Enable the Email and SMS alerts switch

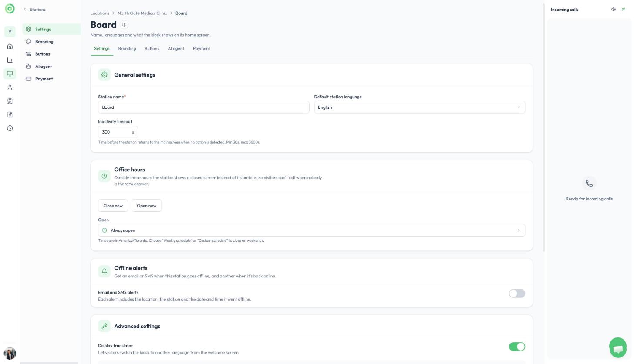tap(517, 294)
